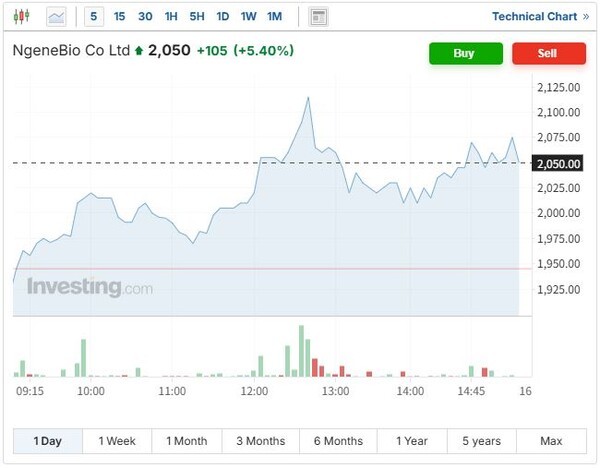Click the Investing.com watermark logo

(90, 288)
